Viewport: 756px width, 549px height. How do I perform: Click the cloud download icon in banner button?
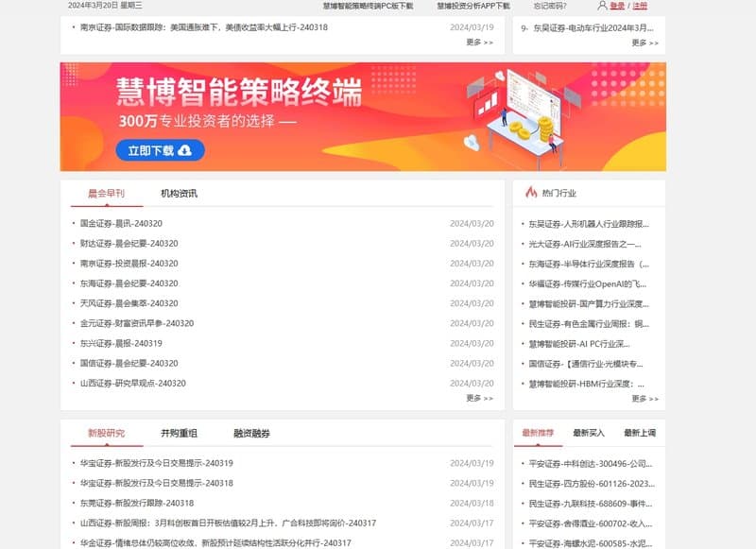(185, 150)
